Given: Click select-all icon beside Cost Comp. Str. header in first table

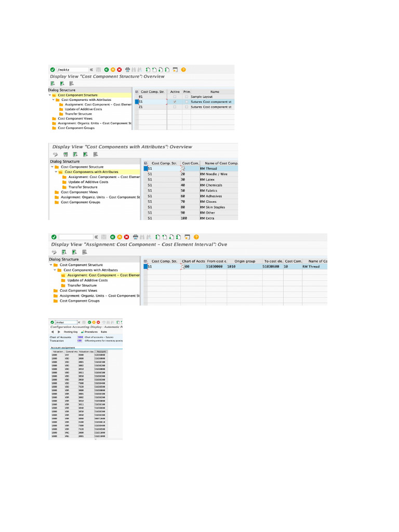Looking at the screenshot, I should click(x=137, y=91).
